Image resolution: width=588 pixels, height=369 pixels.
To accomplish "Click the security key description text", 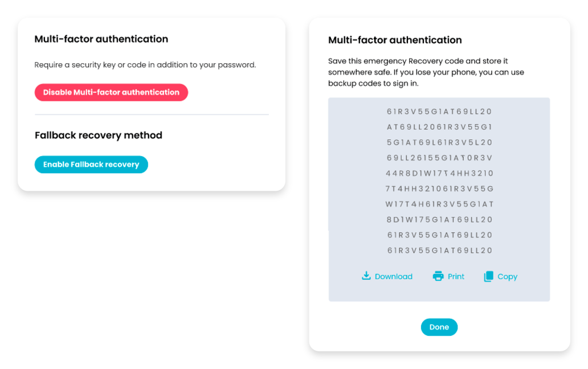I will coord(145,65).
